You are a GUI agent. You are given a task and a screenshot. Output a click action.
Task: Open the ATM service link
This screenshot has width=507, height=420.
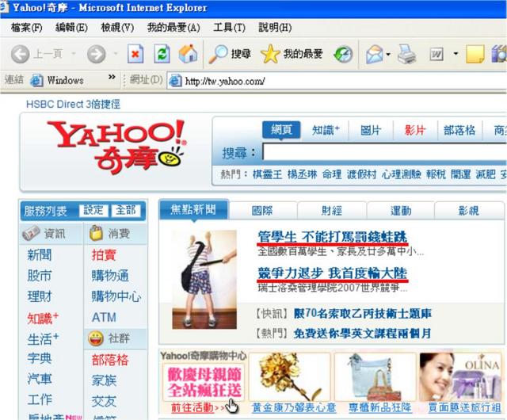coord(104,318)
